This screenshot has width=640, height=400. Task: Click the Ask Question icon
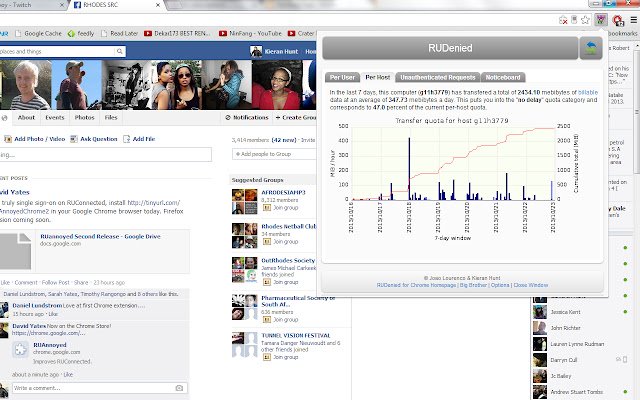point(74,139)
